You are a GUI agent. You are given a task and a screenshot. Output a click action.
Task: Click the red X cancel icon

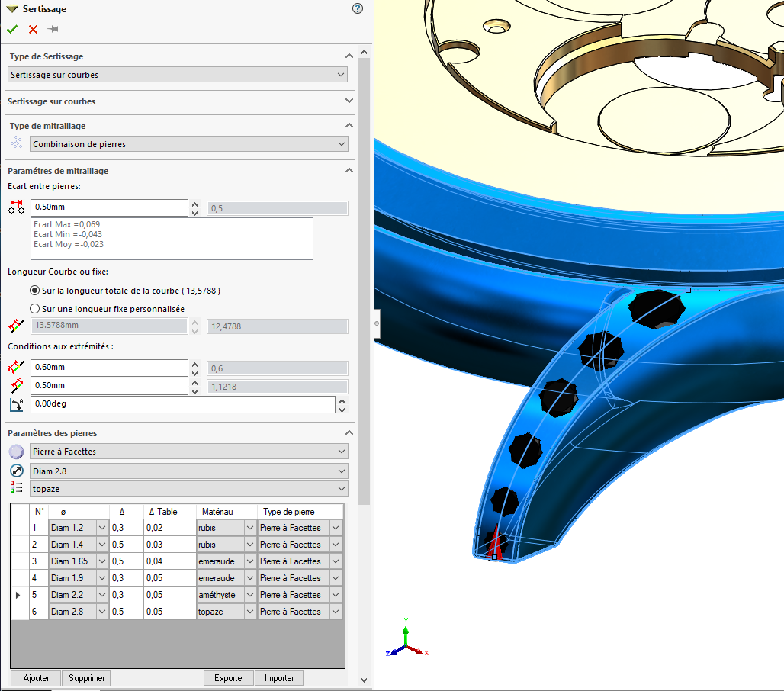(x=33, y=29)
